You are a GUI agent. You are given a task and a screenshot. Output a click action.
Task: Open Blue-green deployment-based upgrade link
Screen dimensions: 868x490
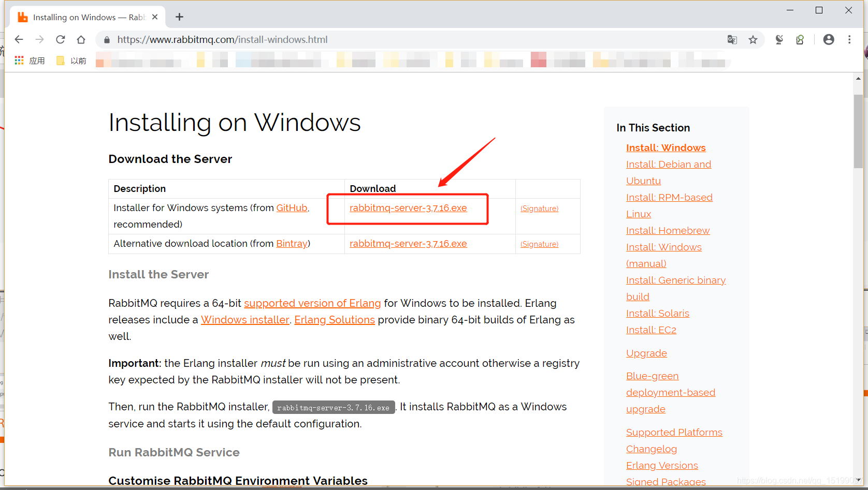tap(670, 393)
